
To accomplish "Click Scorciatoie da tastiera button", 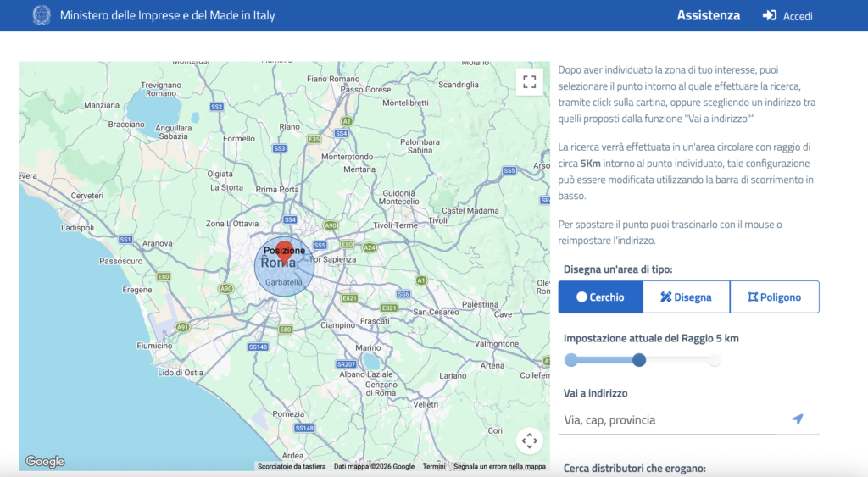I will [292, 467].
